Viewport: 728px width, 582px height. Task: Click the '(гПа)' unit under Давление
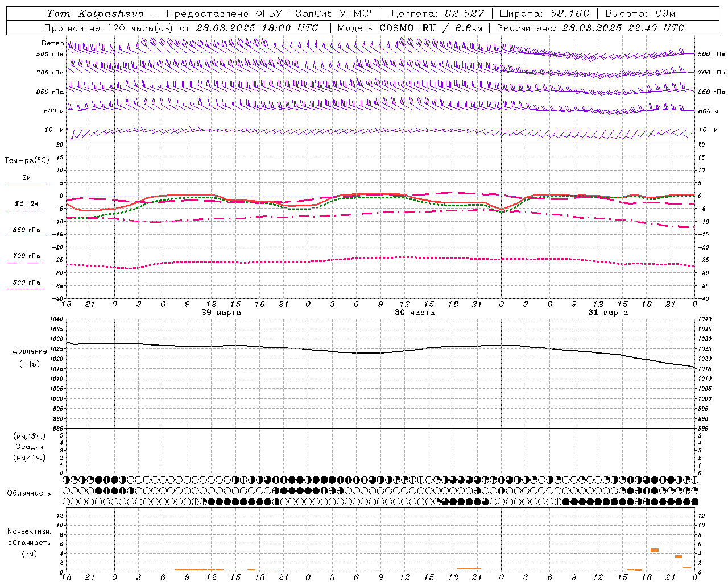pos(30,364)
